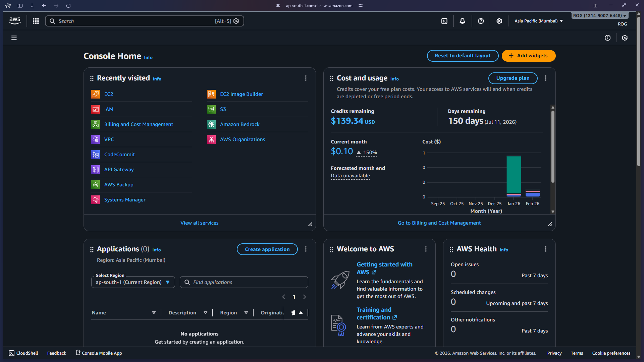Screen dimensions: 644x362
Task: Click the AWS logo in the top bar
Action: (15, 20)
